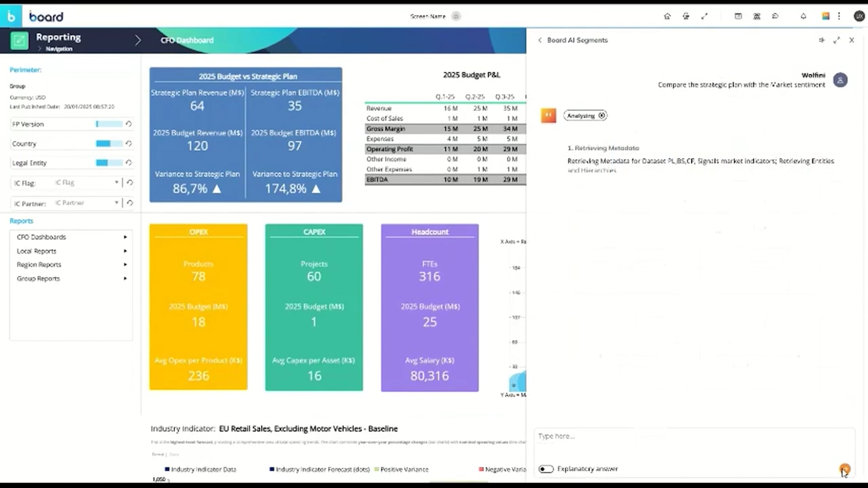
Task: Open the notifications bell
Action: (803, 16)
